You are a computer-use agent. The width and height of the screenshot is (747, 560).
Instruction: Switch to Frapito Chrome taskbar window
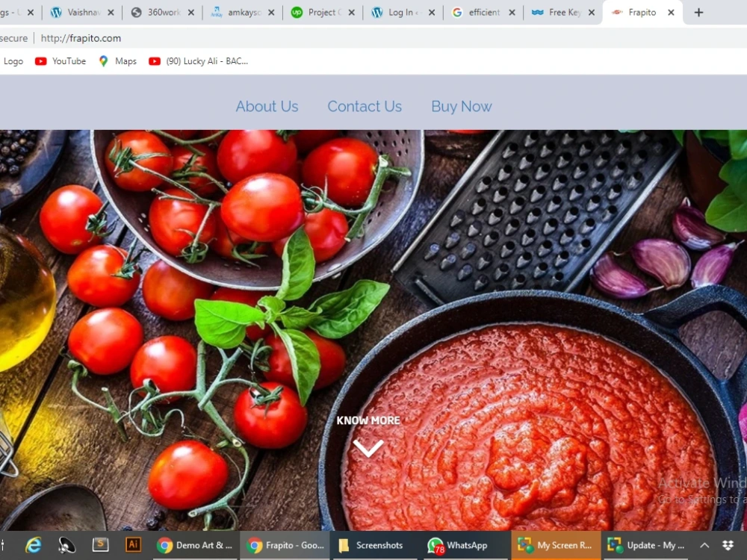pyautogui.click(x=285, y=545)
